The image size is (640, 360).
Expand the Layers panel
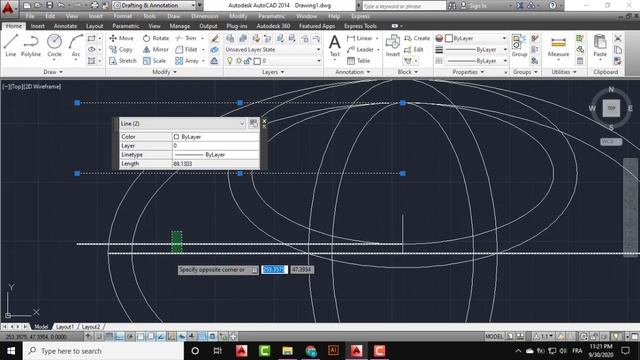click(x=273, y=72)
